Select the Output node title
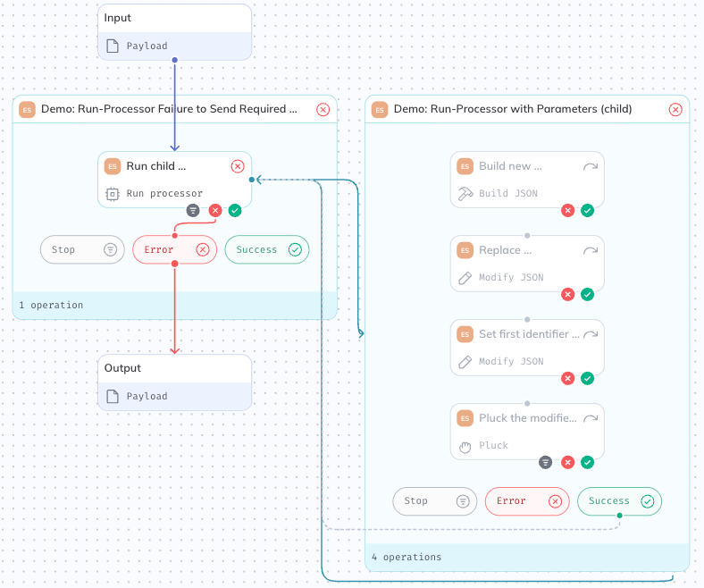704x588 pixels. click(122, 368)
